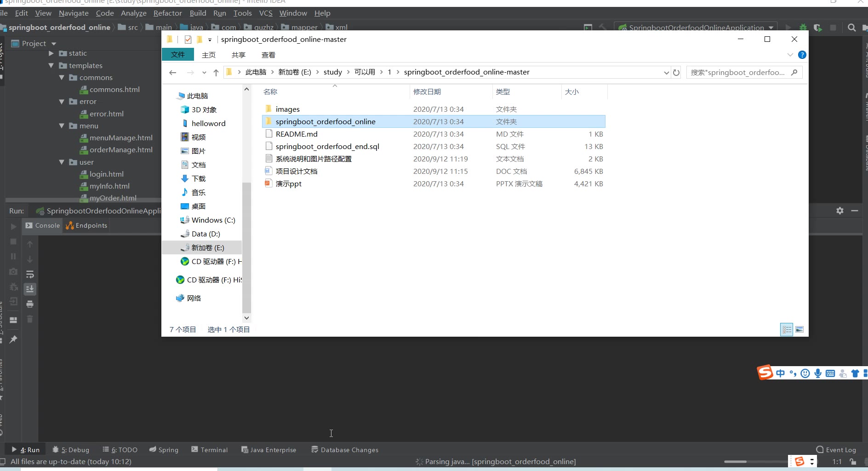Click the Explorer refresh icon
Image resolution: width=868 pixels, height=471 pixels.
pyautogui.click(x=676, y=72)
